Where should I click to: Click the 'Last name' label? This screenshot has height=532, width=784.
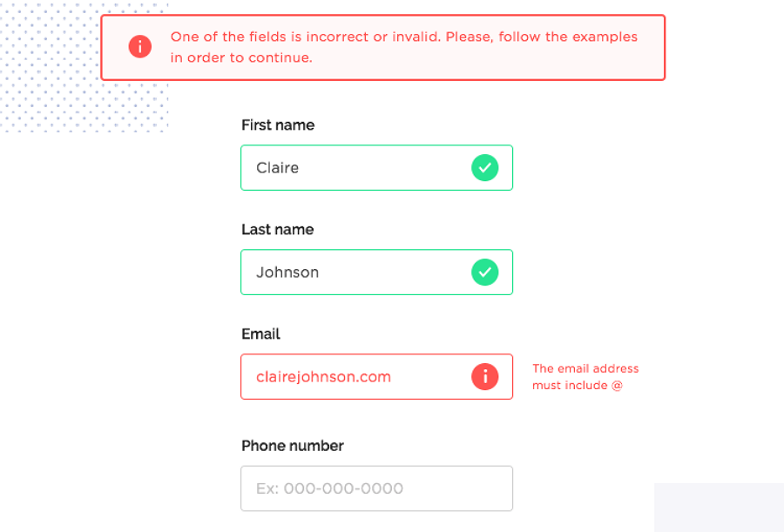click(277, 230)
